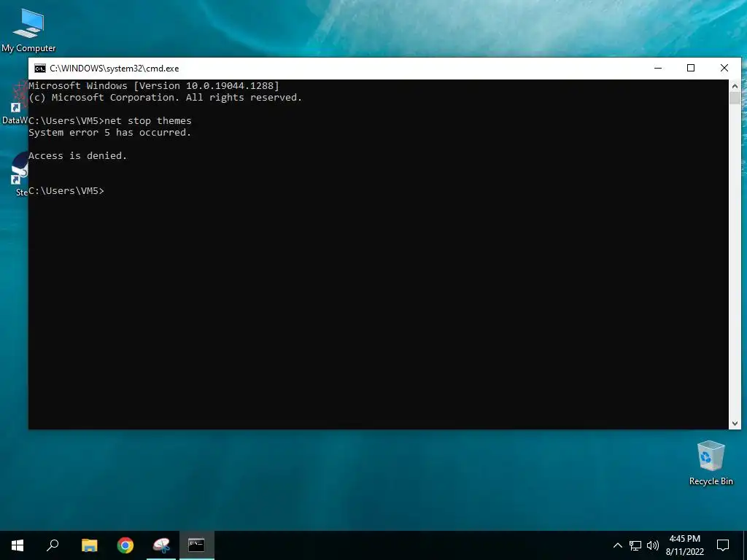This screenshot has width=747, height=560.
Task: Select the Command Prompt taskbar button
Action: click(196, 545)
